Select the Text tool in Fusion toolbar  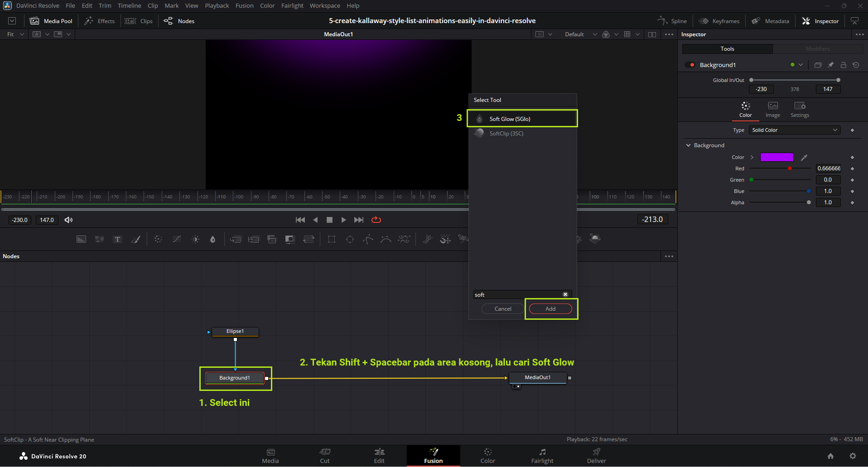[117, 239]
